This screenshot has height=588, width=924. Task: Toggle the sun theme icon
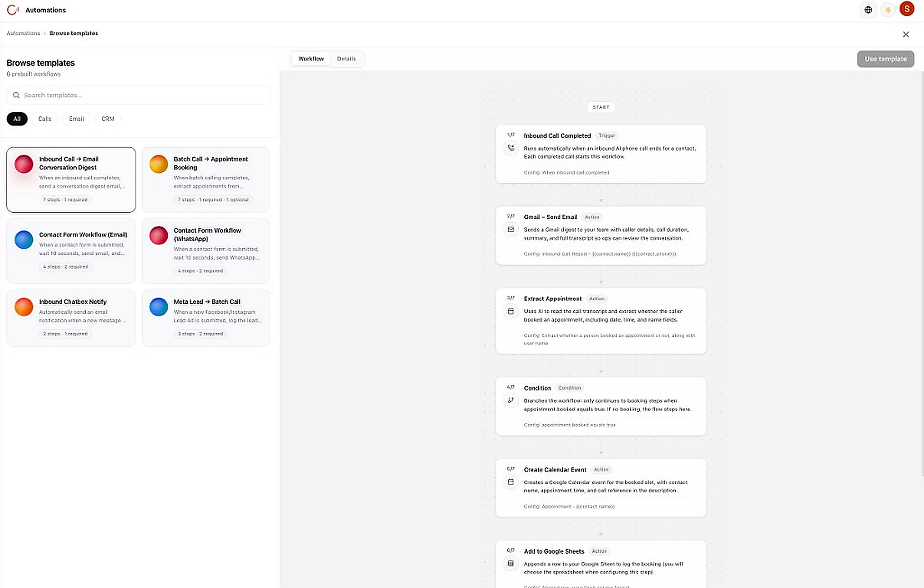coord(888,10)
